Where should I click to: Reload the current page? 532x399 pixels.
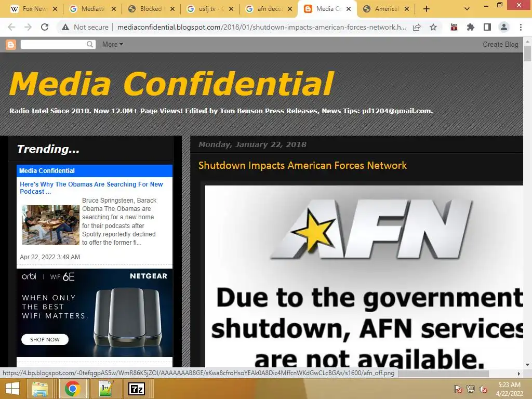click(x=45, y=27)
